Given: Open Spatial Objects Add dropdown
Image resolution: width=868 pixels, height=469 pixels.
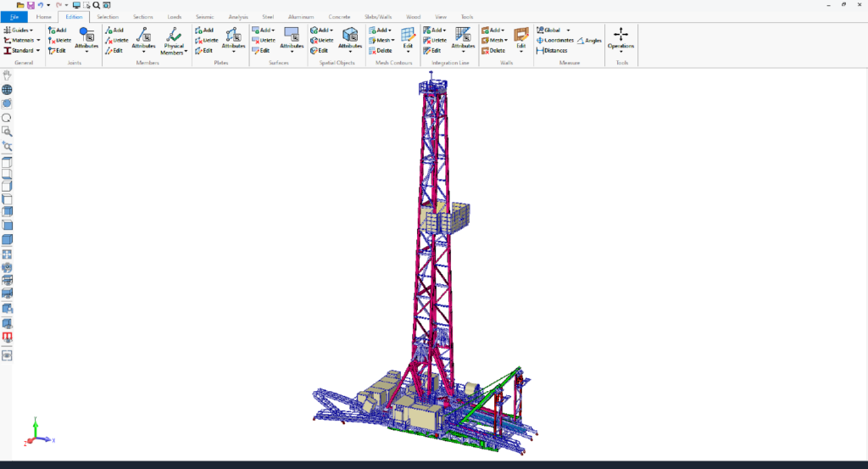Looking at the screenshot, I should pyautogui.click(x=321, y=31).
